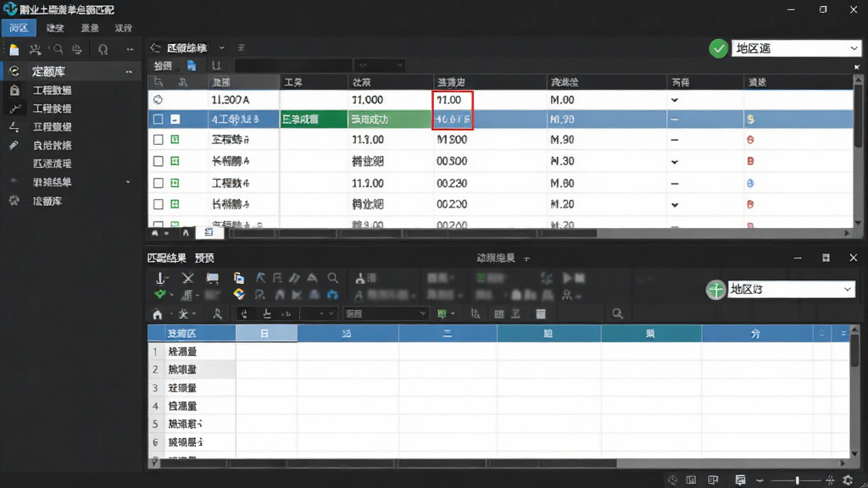Image resolution: width=868 pixels, height=488 pixels.
Task: Click the search icon right of lower toolbar
Action: [x=617, y=313]
